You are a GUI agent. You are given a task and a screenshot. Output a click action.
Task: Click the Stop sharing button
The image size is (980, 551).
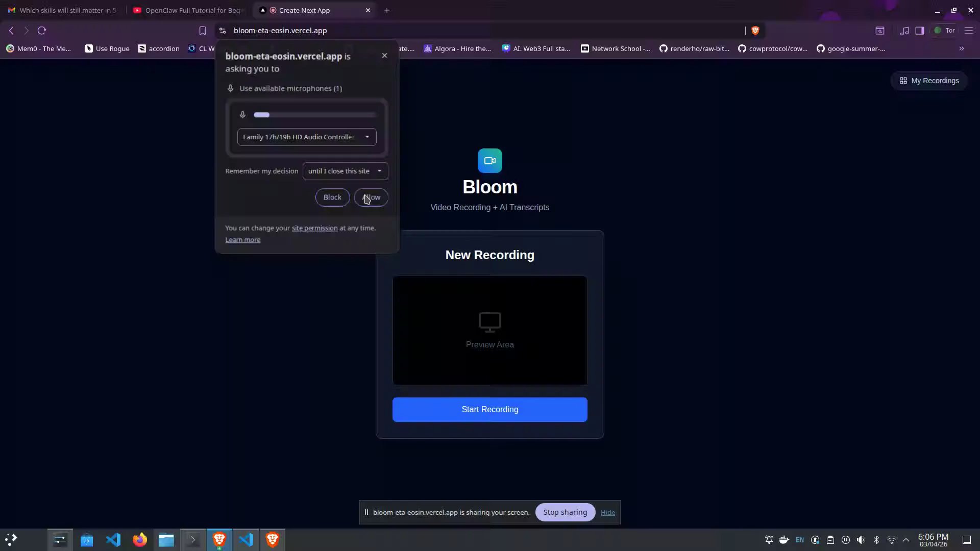pos(565,512)
